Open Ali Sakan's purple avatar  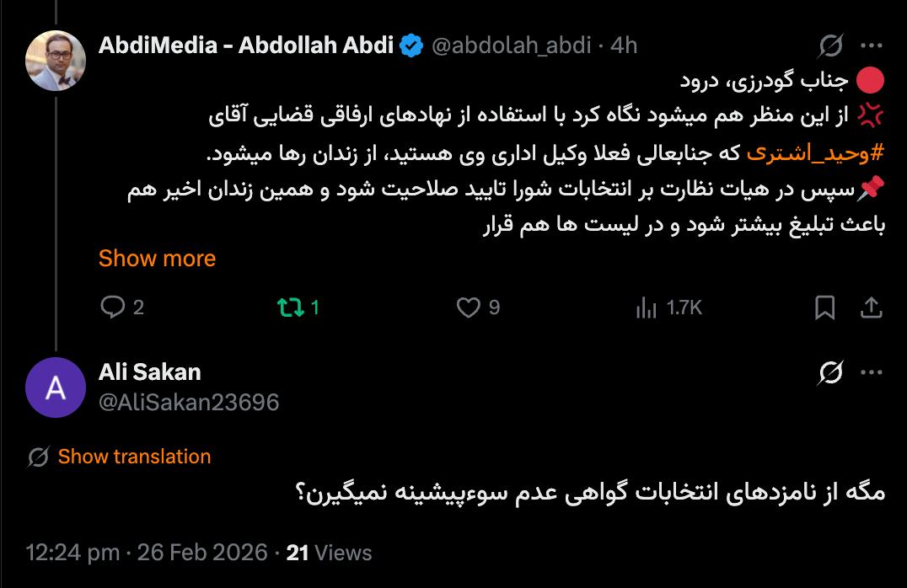point(56,388)
